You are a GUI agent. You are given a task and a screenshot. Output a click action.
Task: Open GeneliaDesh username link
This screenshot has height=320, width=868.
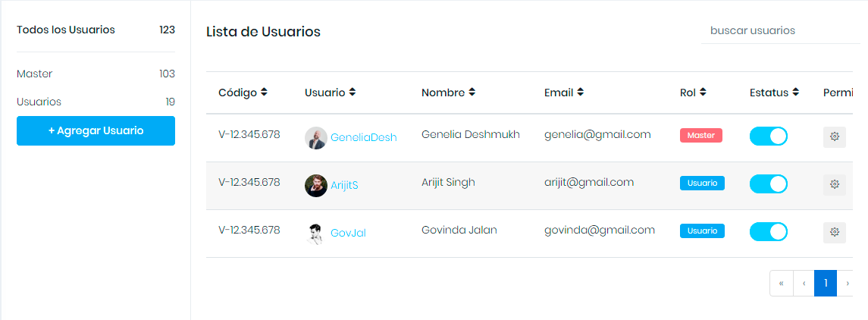coord(364,137)
